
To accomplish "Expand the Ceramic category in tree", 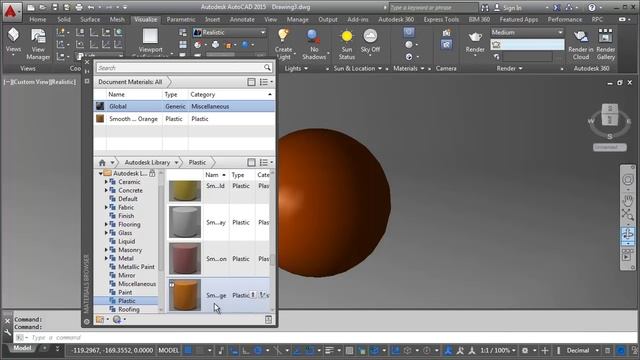I will click(106, 182).
